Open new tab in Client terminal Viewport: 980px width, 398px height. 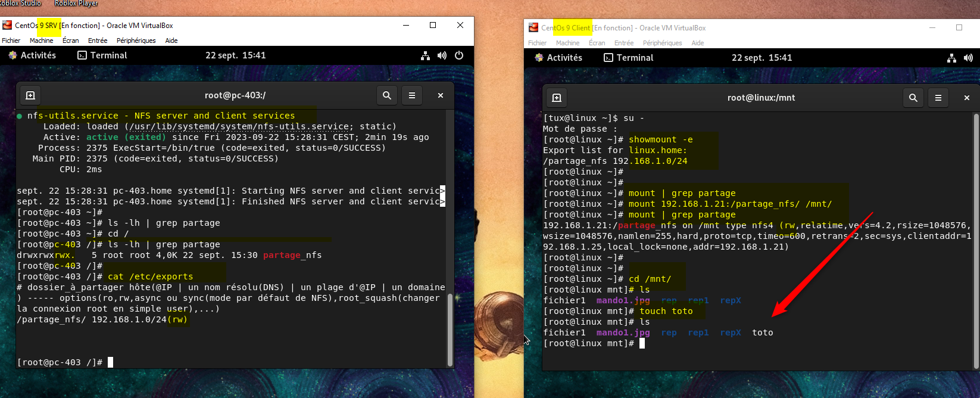[557, 98]
